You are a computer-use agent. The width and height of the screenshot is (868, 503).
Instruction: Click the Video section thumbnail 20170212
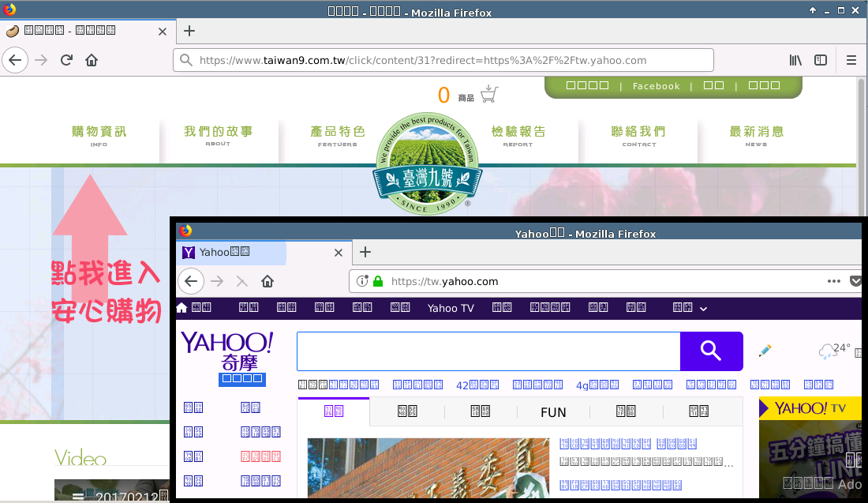coord(112,491)
